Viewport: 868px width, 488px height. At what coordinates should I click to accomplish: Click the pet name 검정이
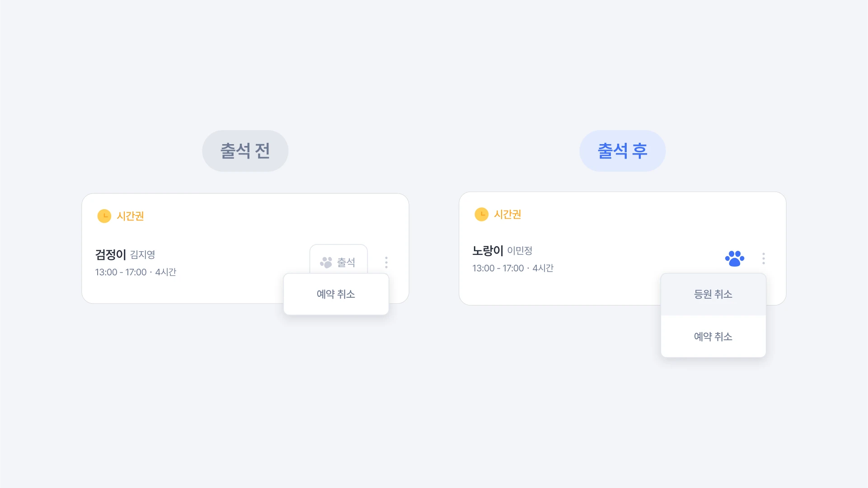111,254
